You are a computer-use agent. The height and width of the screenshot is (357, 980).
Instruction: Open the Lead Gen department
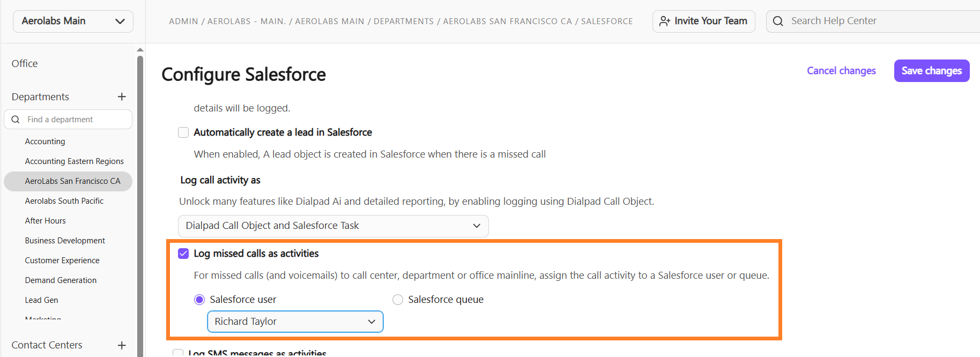(x=41, y=300)
